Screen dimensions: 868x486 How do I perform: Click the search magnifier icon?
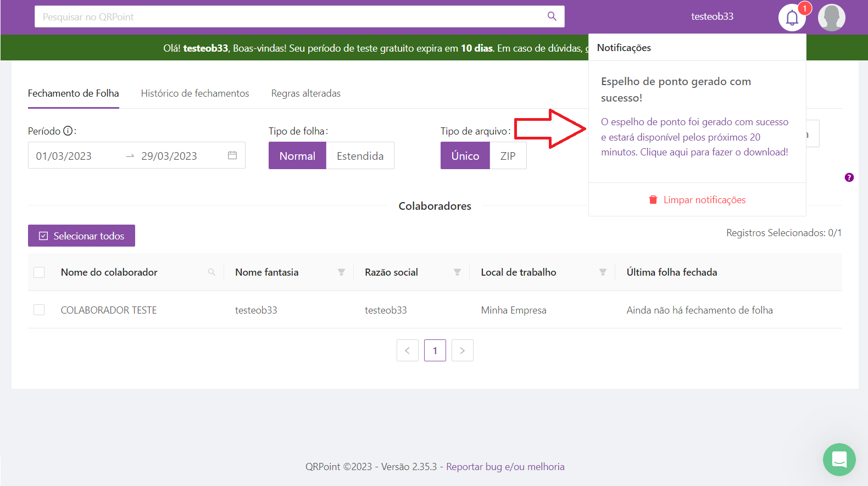[x=552, y=16]
